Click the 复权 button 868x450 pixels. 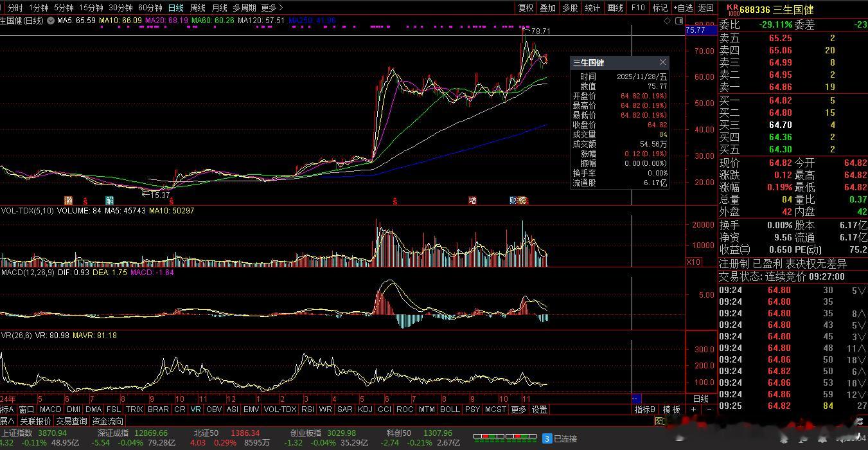[x=526, y=8]
